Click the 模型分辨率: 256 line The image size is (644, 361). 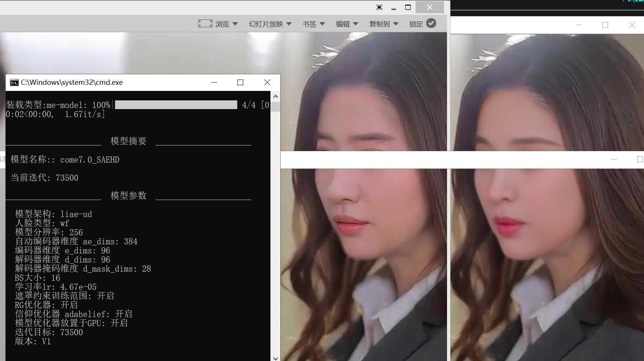[x=49, y=232]
